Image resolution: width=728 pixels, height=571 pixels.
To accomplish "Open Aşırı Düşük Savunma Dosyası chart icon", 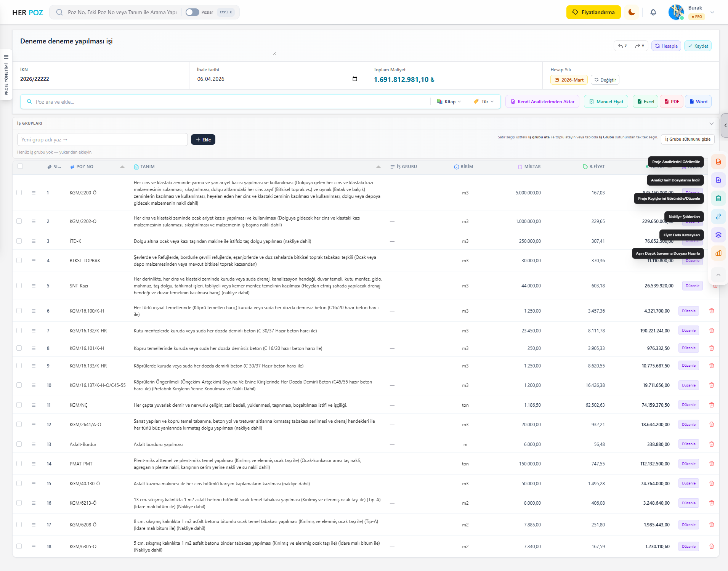I will coord(718,253).
